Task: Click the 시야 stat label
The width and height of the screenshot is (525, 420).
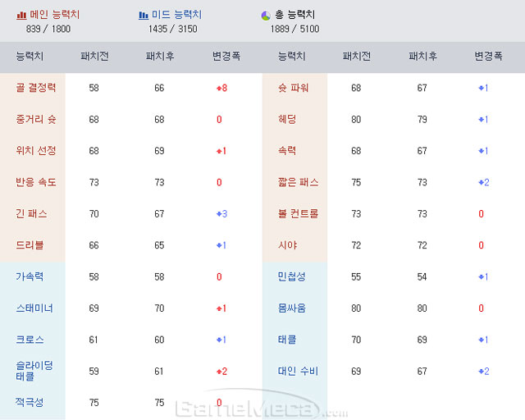Action: pyautogui.click(x=287, y=245)
